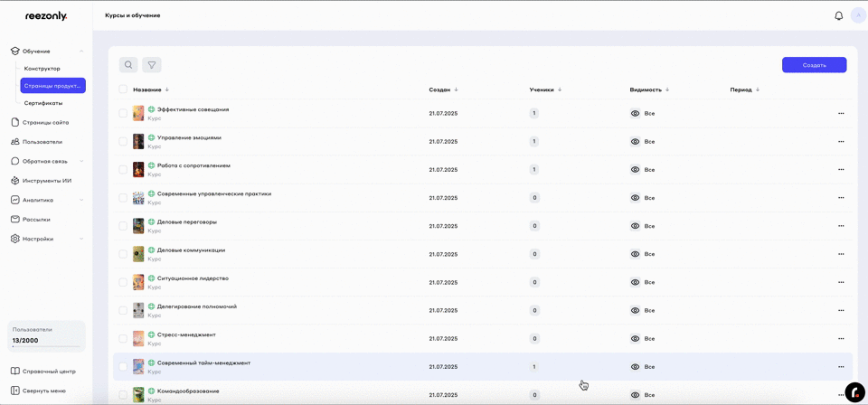Open the Ситуационное лидерство course
The image size is (868, 405).
pyautogui.click(x=193, y=278)
